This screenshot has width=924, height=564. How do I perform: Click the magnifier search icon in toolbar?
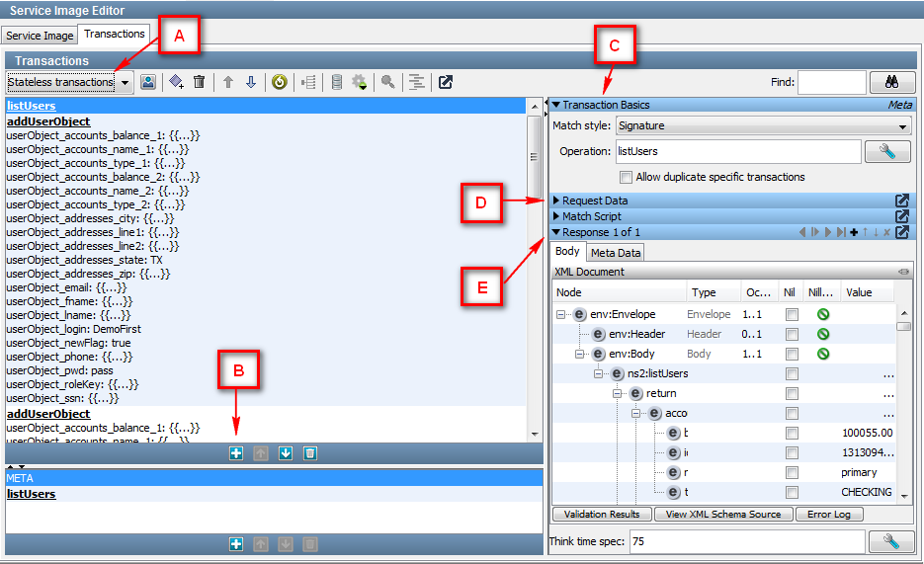(x=387, y=82)
